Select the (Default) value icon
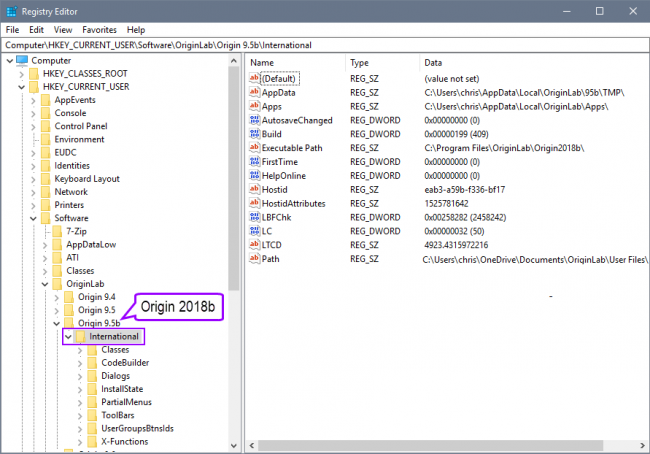 (x=254, y=78)
